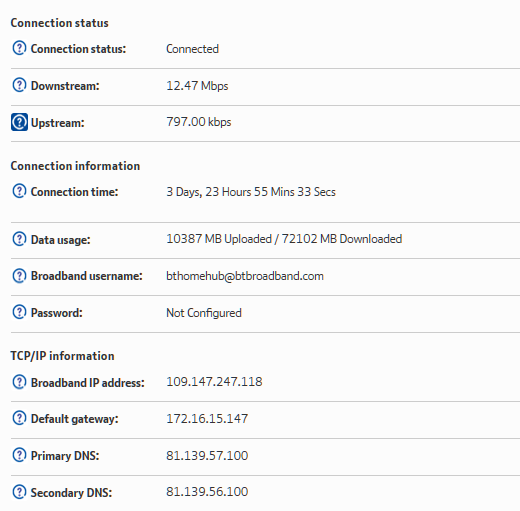Open help for Broadband IP address
This screenshot has width=520, height=511.
coord(19,382)
